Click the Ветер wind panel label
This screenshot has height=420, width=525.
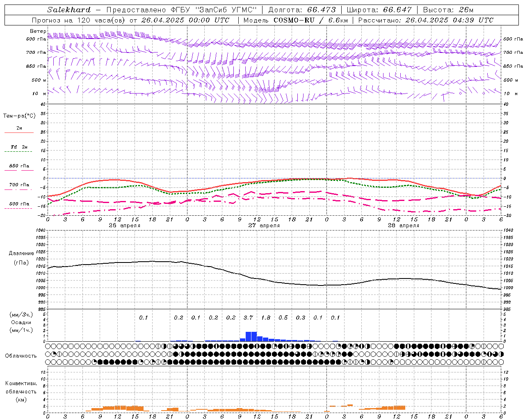[38, 31]
